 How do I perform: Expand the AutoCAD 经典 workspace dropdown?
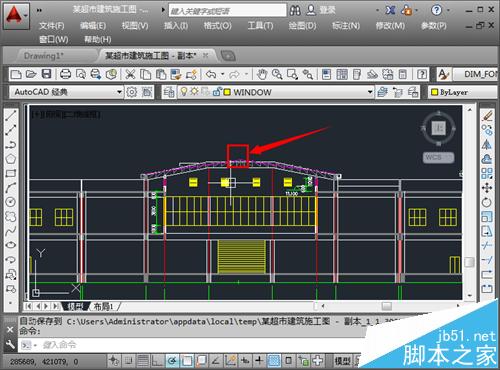[119, 92]
